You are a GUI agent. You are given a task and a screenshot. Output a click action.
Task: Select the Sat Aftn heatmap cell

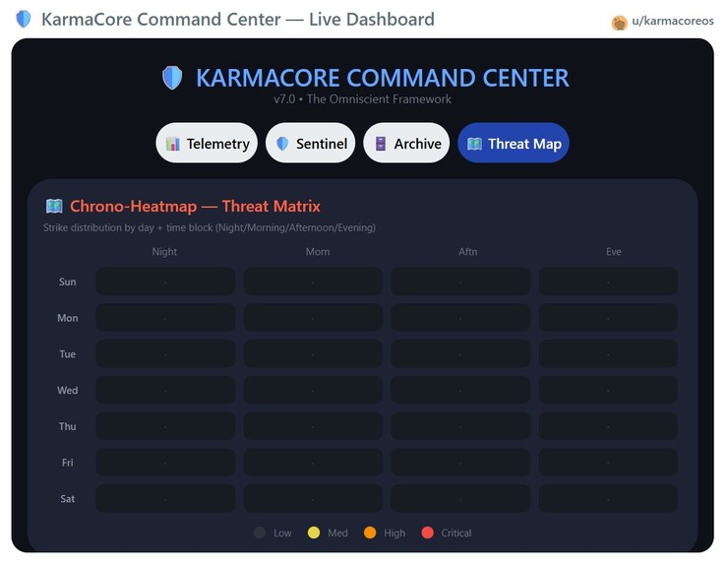click(x=460, y=498)
